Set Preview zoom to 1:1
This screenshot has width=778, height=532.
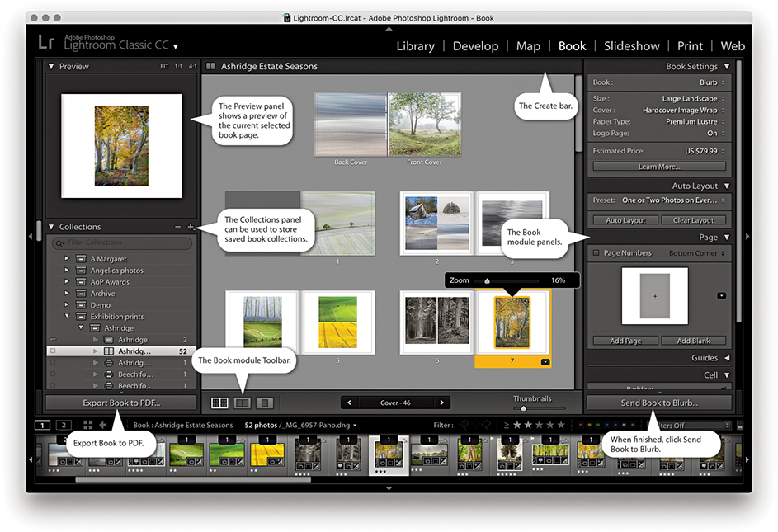click(x=178, y=67)
